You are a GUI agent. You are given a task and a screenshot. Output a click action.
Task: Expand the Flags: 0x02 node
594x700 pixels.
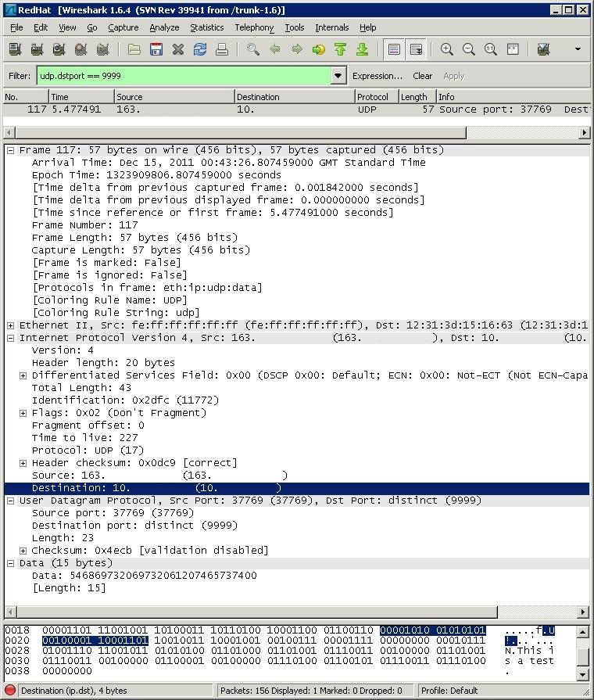tap(23, 413)
